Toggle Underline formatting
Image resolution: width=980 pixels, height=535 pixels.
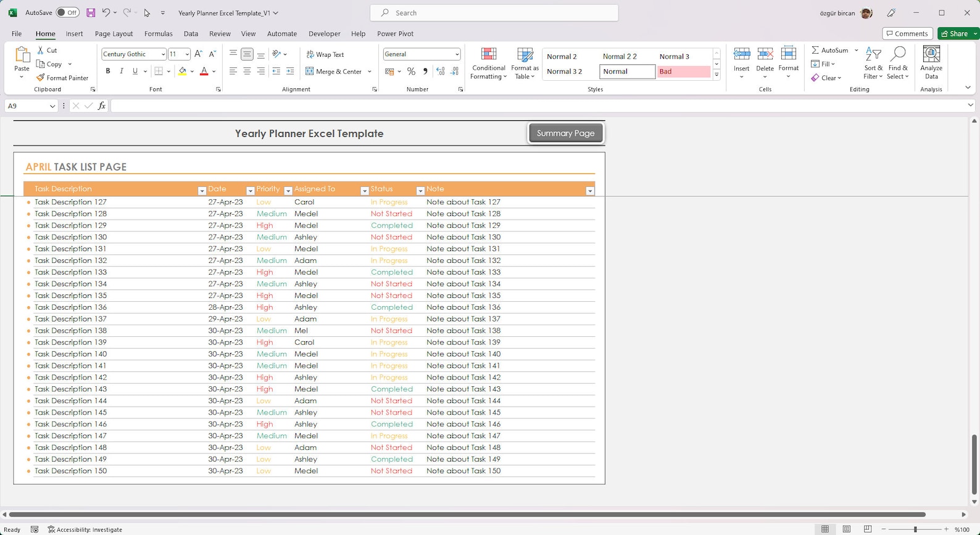tap(135, 72)
